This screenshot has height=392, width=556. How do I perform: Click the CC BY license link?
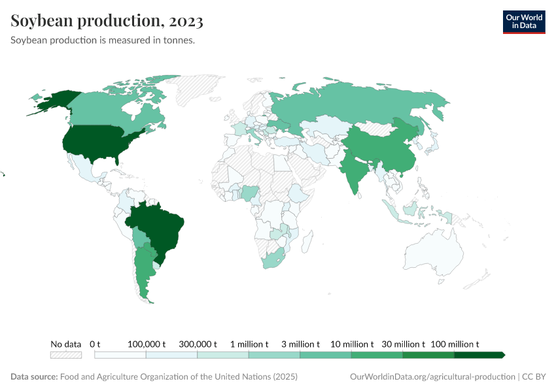point(534,377)
